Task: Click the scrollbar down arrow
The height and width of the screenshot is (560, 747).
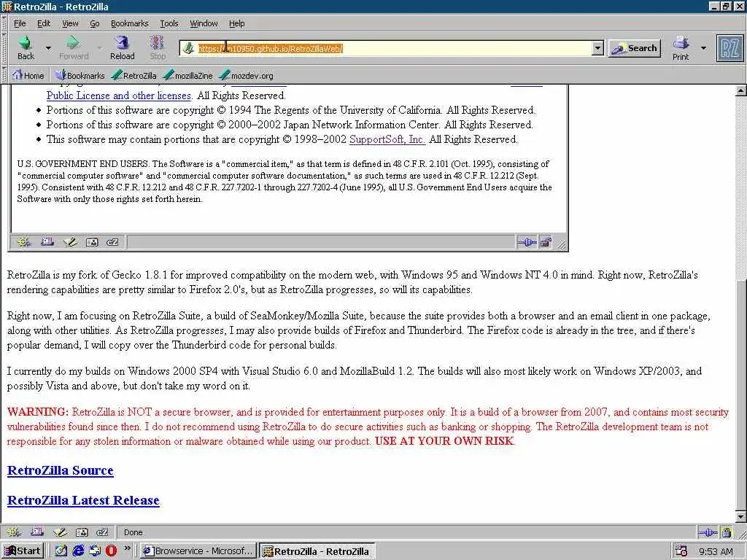Action: (741, 516)
